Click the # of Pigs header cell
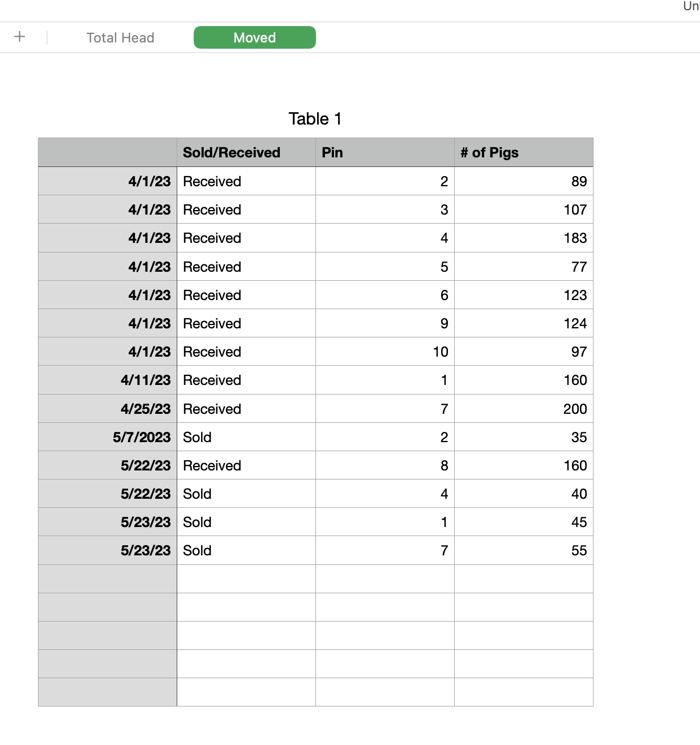Screen dimensions: 700x745 point(523,152)
